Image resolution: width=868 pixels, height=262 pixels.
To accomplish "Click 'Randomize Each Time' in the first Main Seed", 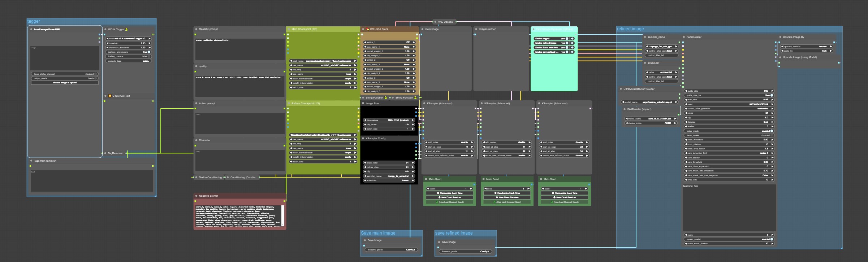I will (x=450, y=193).
